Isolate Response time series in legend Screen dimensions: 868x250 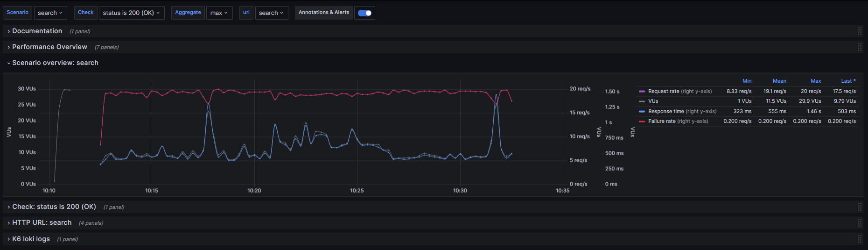coord(666,111)
